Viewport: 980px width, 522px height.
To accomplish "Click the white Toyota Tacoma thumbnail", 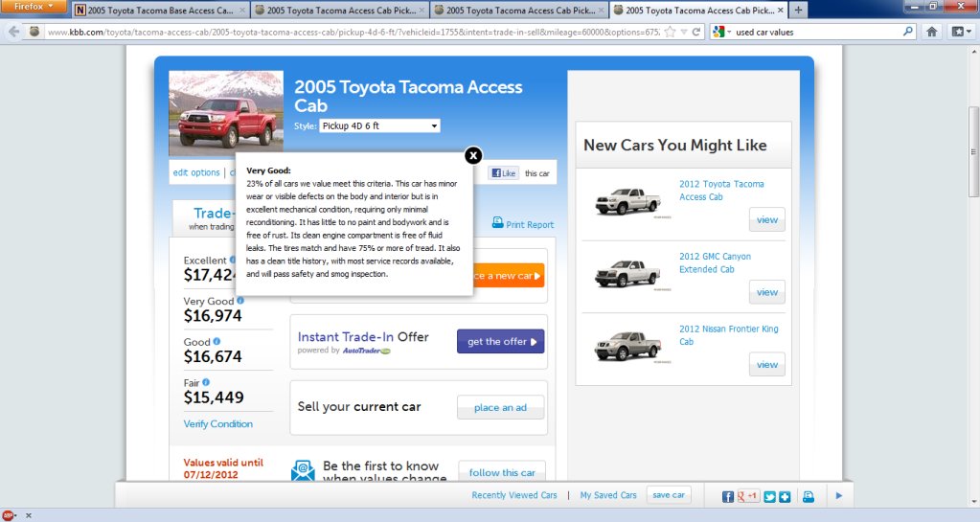I will (628, 201).
